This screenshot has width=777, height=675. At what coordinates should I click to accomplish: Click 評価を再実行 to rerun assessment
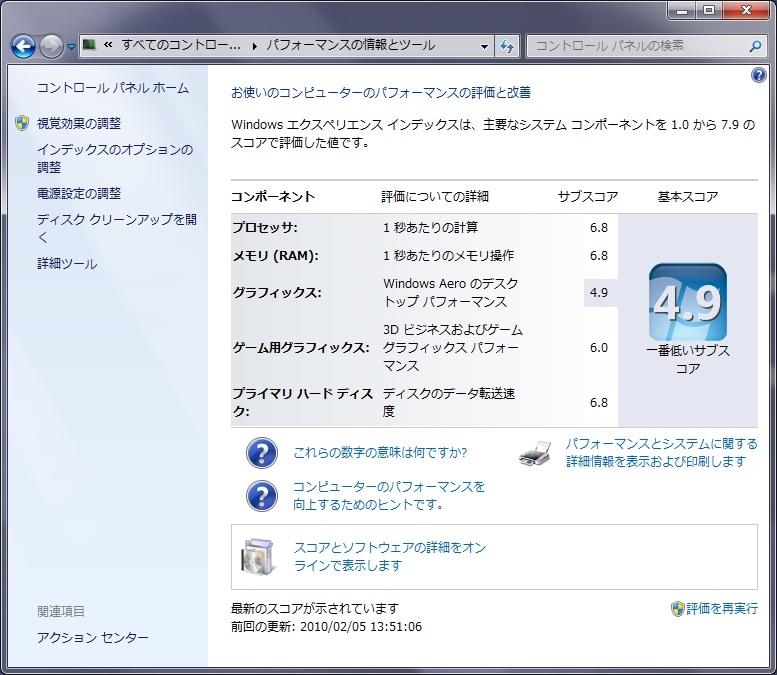click(721, 608)
